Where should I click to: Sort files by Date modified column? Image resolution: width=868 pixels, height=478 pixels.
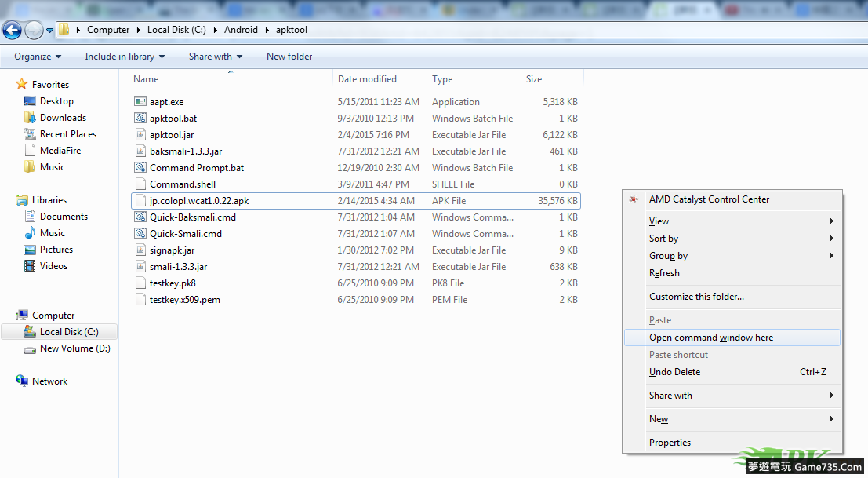click(367, 79)
